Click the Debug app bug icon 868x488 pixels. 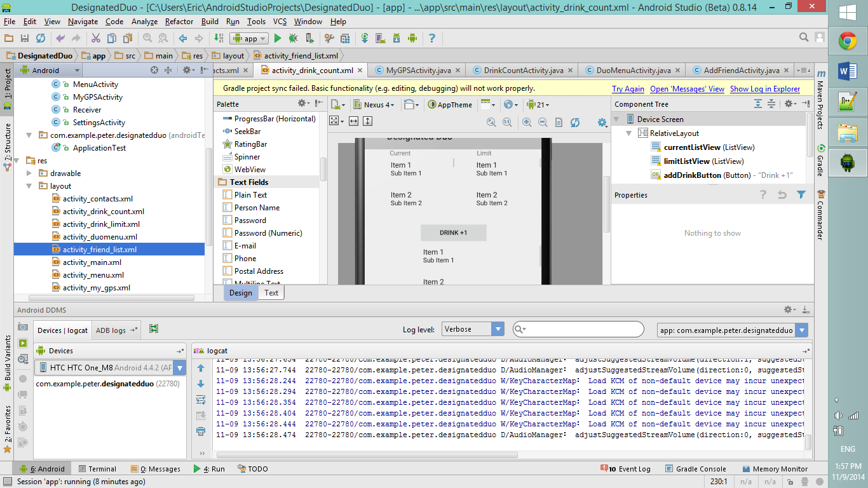pyautogui.click(x=294, y=38)
